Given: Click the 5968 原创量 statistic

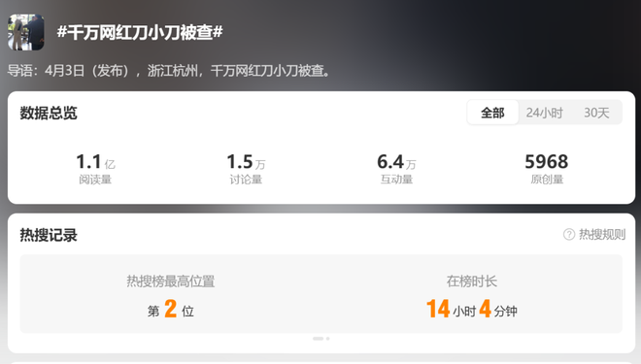Looking at the screenshot, I should click(547, 168).
